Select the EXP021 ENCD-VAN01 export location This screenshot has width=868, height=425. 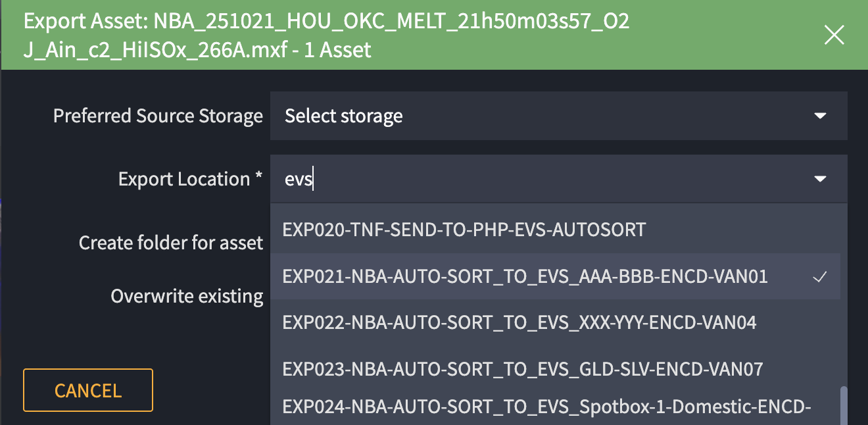click(x=524, y=276)
